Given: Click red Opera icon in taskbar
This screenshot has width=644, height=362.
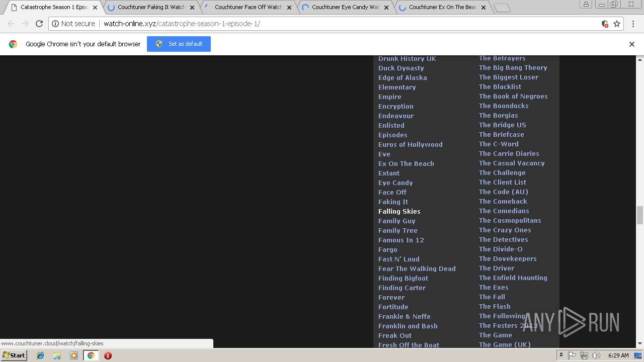Looking at the screenshot, I should (108, 355).
